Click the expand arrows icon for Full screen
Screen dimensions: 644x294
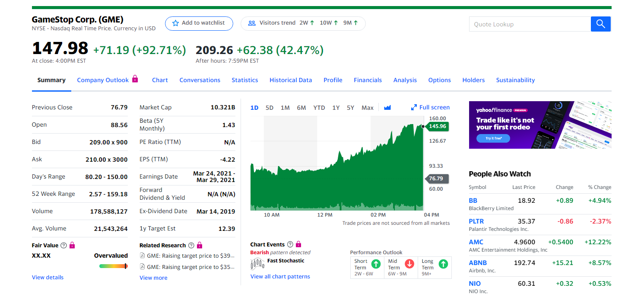tap(414, 108)
